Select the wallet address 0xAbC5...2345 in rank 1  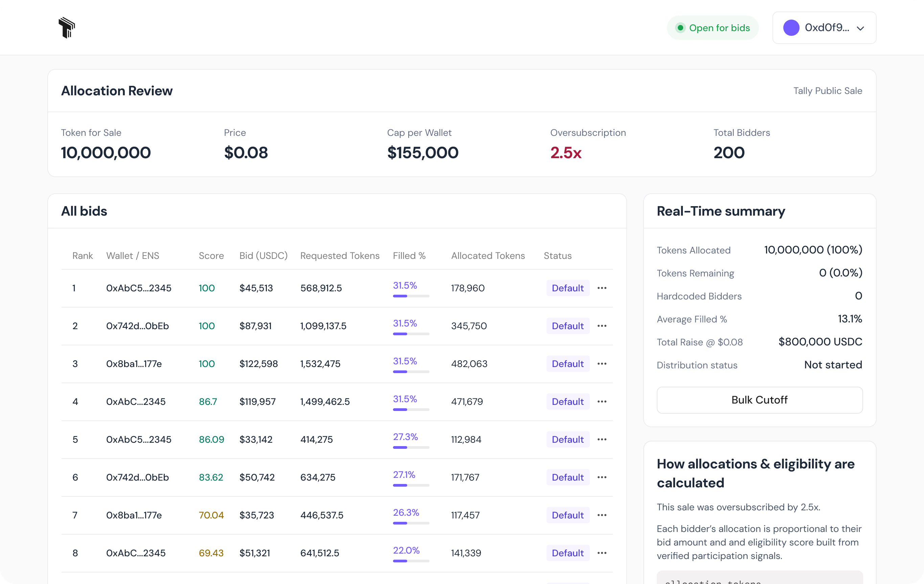[x=139, y=288]
